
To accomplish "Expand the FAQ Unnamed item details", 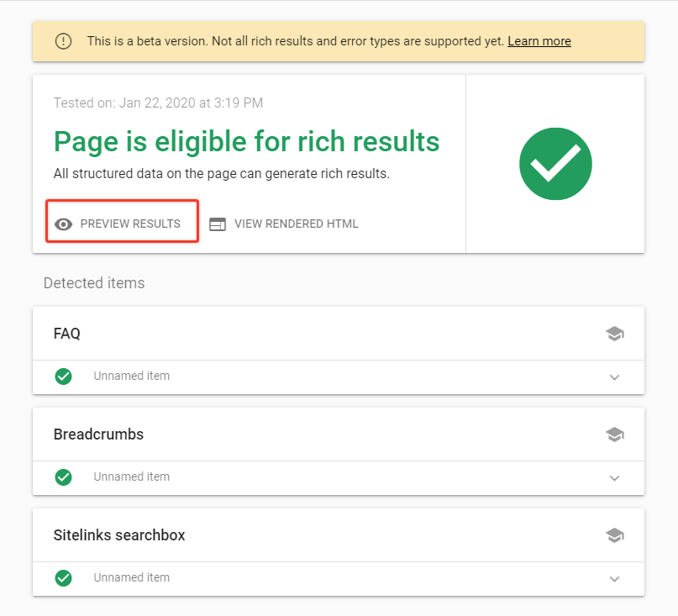I will pos(614,376).
